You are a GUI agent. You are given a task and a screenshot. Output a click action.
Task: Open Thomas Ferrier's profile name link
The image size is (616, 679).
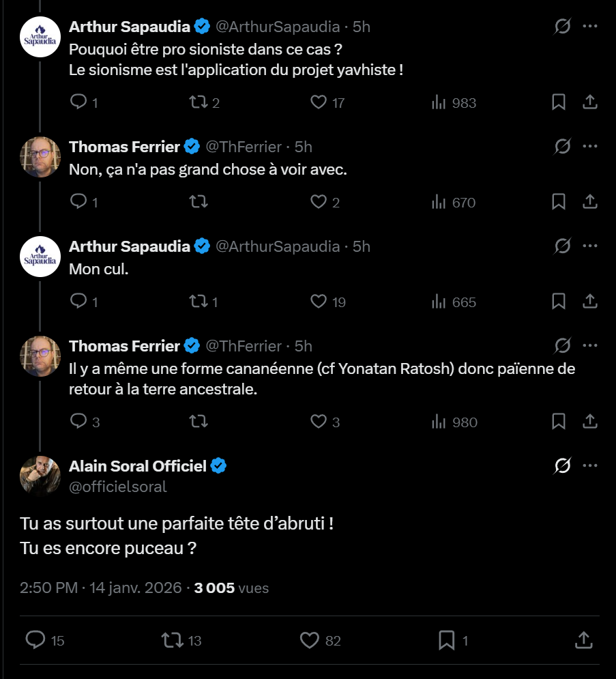tap(124, 147)
